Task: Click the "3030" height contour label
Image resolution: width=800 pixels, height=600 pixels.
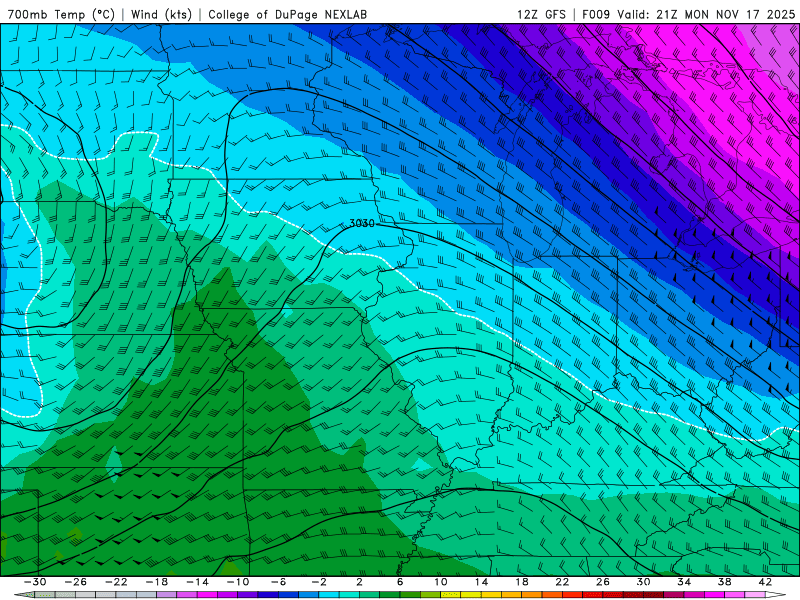Action: (x=362, y=223)
